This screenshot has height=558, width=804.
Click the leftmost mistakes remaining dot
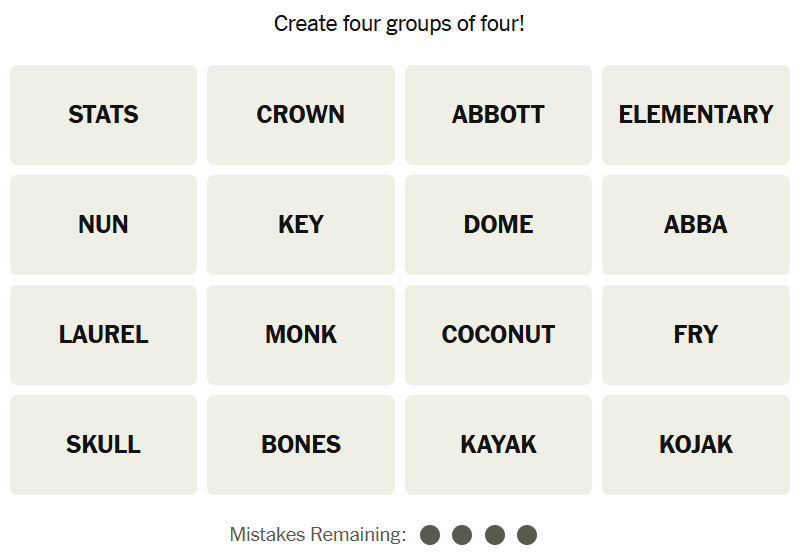[430, 535]
